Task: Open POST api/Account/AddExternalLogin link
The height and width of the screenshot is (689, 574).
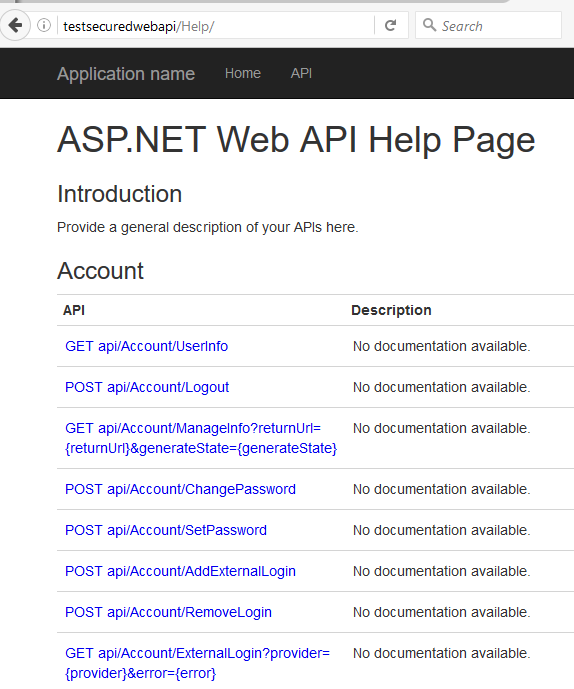Action: click(x=180, y=571)
